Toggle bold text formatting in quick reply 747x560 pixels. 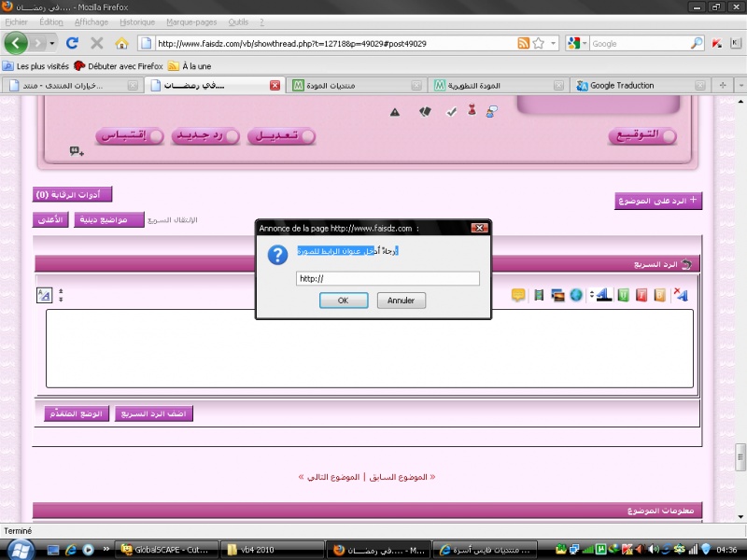[x=659, y=296]
